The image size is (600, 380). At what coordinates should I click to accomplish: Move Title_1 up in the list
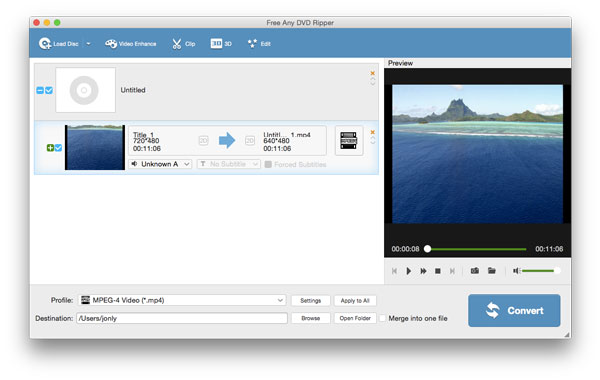(x=373, y=138)
